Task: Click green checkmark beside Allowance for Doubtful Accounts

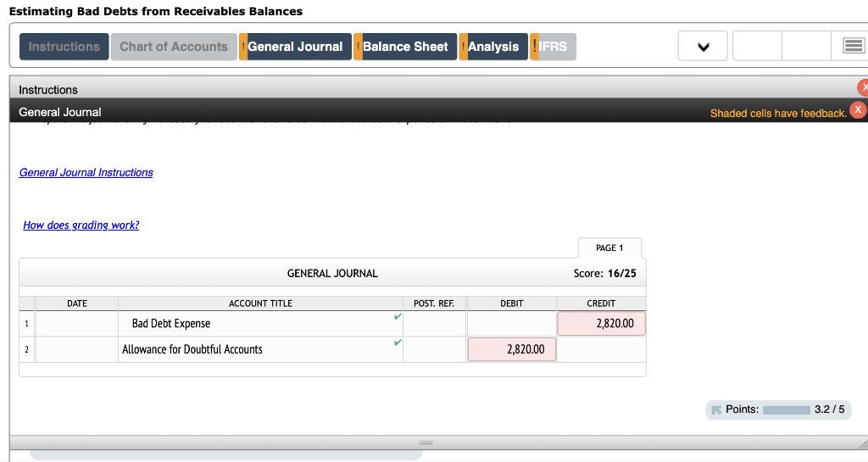Action: [398, 342]
